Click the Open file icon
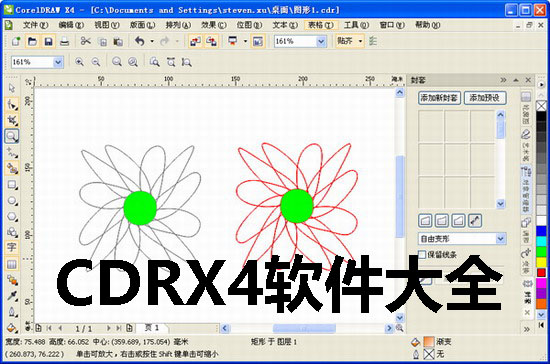This screenshot has height=364, width=550. coord(32,41)
